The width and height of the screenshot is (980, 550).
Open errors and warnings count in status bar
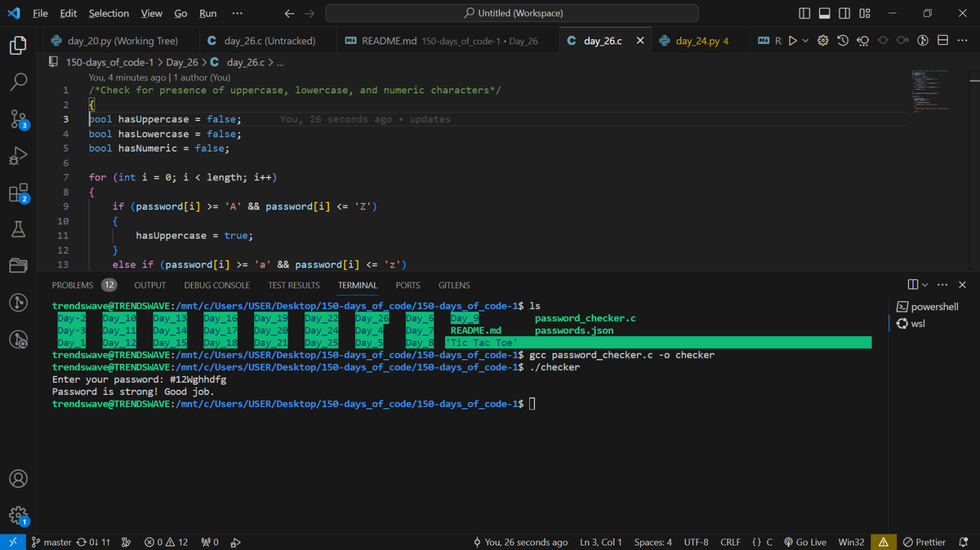pyautogui.click(x=166, y=542)
